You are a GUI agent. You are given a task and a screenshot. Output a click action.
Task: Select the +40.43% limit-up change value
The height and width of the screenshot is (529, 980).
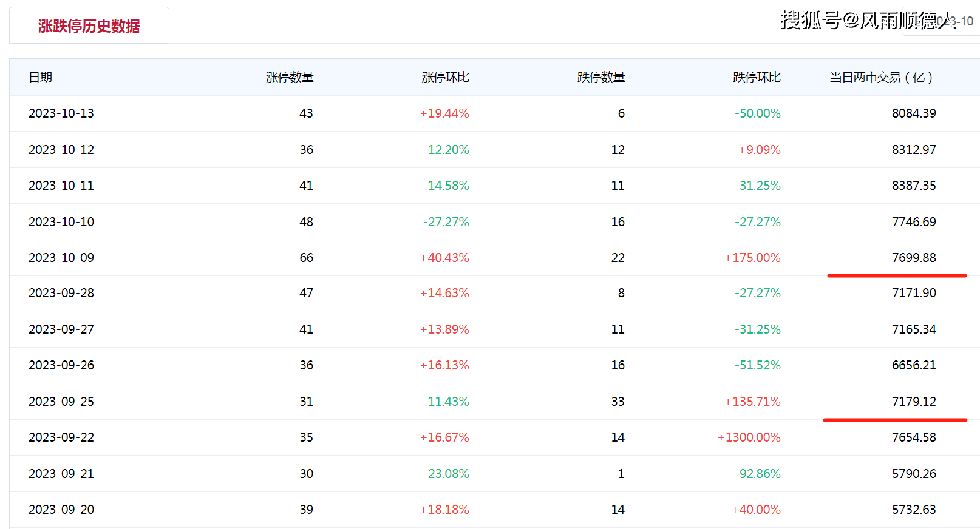click(444, 258)
